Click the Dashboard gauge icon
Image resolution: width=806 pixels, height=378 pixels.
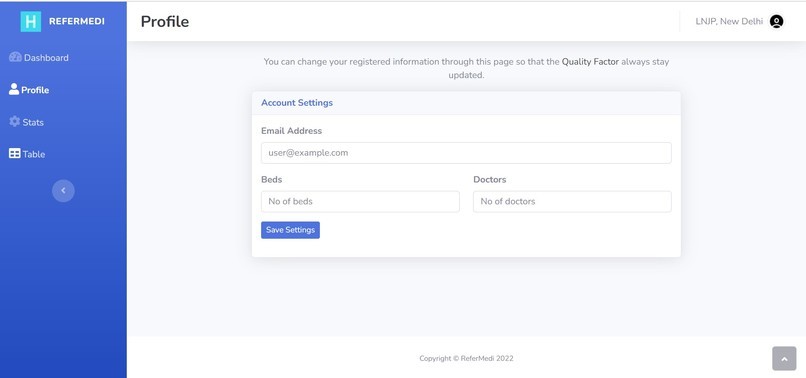15,57
